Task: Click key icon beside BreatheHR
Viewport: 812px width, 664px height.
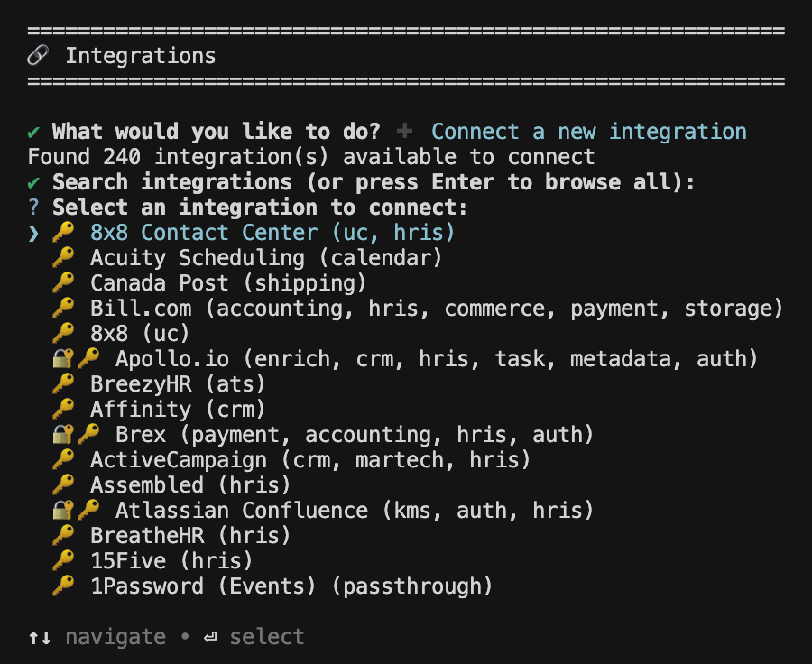Action: point(63,535)
